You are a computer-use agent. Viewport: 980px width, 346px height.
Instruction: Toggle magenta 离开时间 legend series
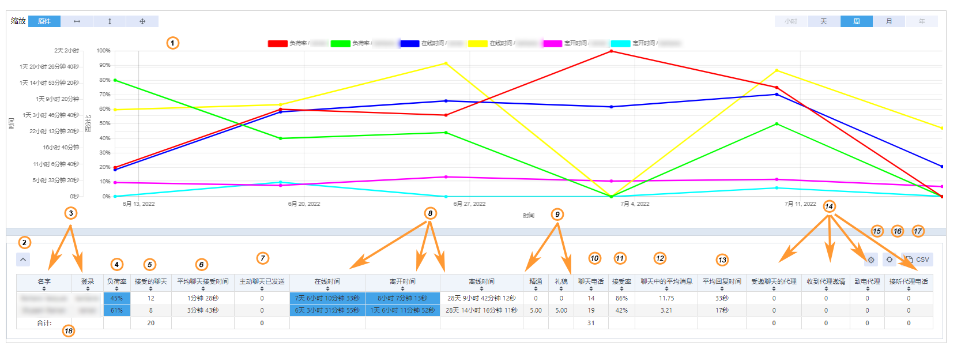point(576,43)
